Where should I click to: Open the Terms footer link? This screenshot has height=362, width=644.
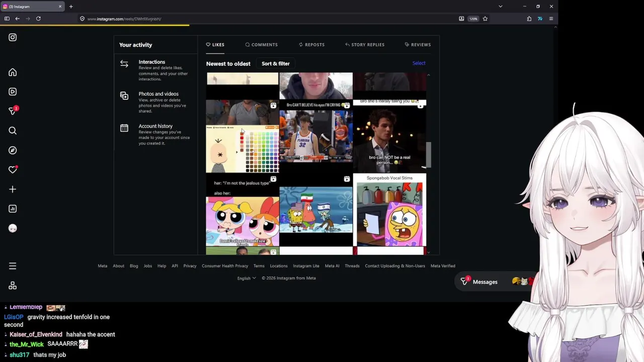(x=259, y=266)
